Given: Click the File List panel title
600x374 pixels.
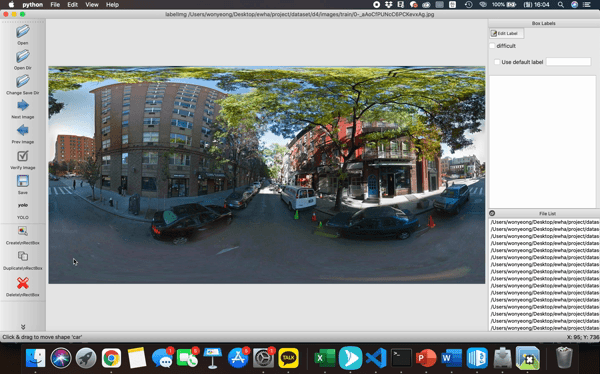Looking at the screenshot, I should point(547,214).
